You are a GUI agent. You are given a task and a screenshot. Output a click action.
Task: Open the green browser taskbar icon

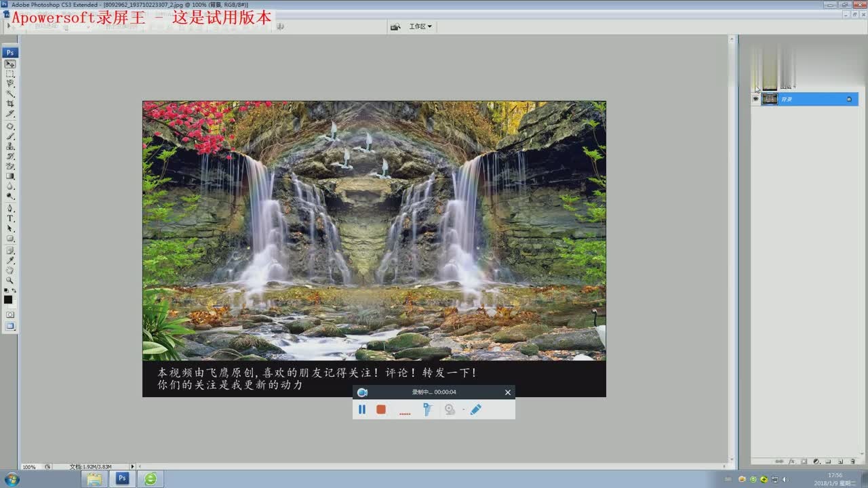point(151,479)
